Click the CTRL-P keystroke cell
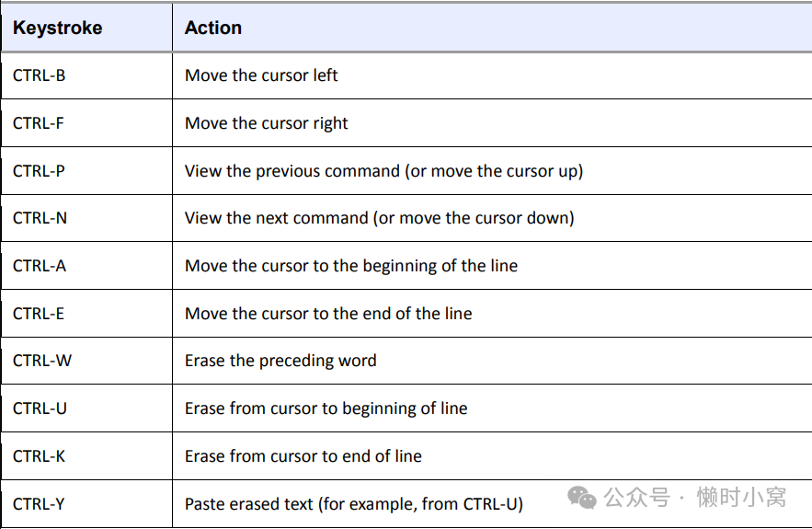The height and width of the screenshot is (529, 812). coord(39,171)
